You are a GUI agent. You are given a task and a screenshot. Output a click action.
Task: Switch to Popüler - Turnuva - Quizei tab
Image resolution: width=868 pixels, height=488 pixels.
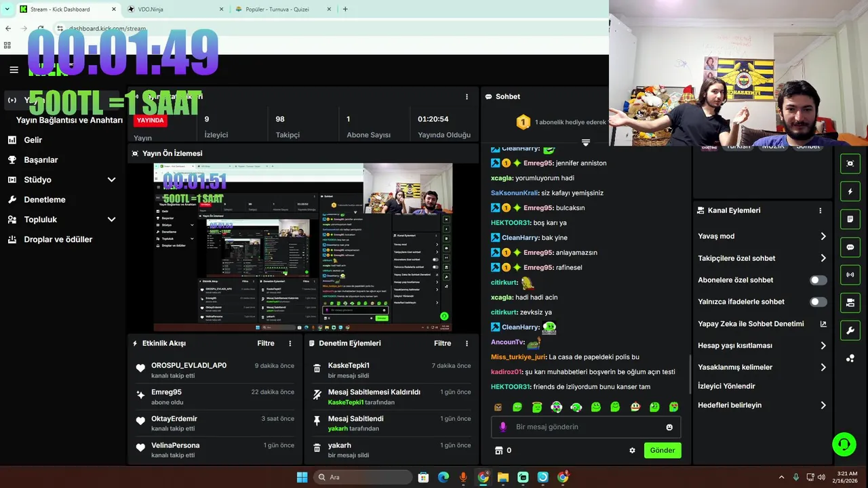pyautogui.click(x=283, y=9)
